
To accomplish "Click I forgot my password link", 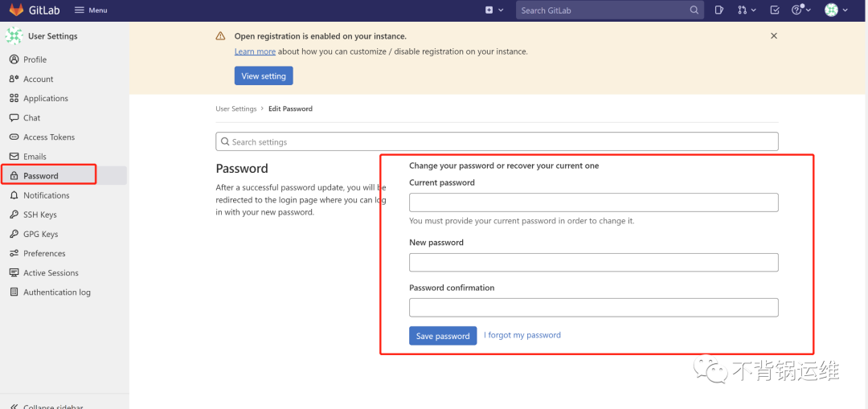I will (522, 335).
